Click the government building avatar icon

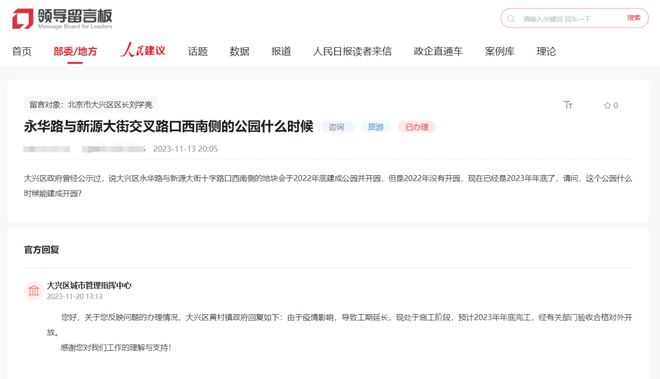[x=34, y=291]
